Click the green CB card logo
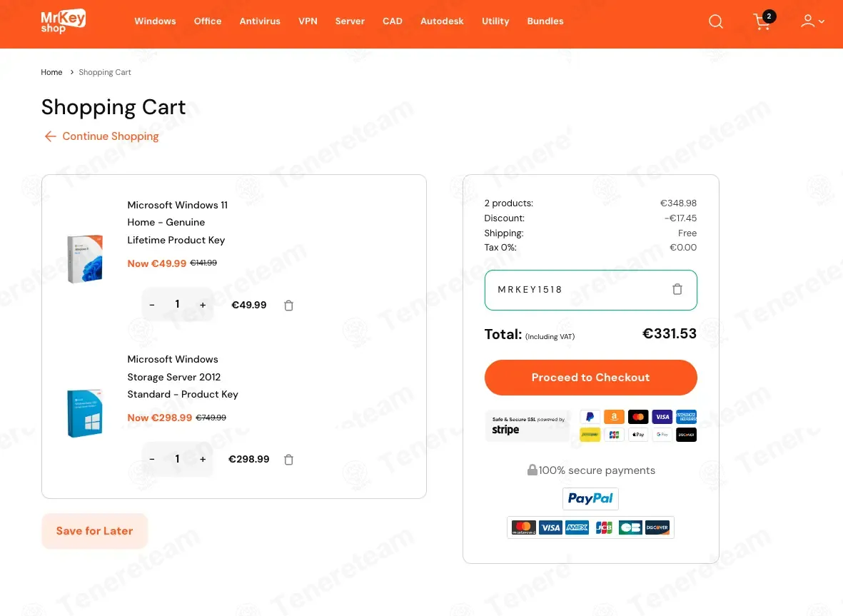This screenshot has width=843, height=616. (630, 527)
